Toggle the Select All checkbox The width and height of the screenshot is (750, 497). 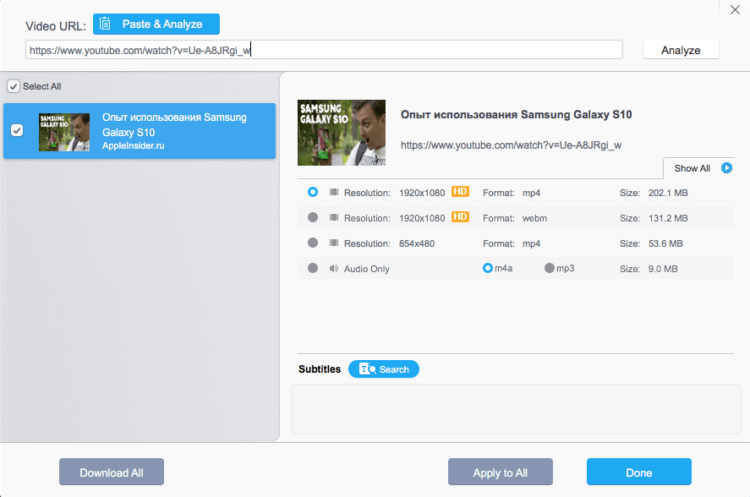coord(13,87)
